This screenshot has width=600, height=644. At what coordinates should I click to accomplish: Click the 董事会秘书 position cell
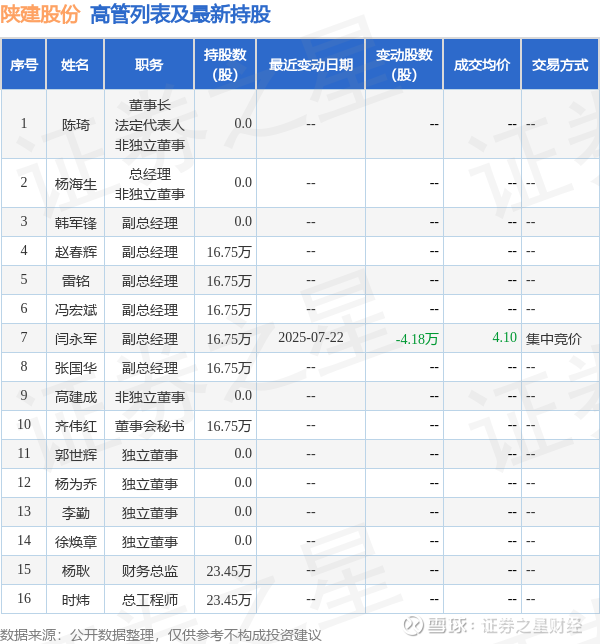(149, 426)
